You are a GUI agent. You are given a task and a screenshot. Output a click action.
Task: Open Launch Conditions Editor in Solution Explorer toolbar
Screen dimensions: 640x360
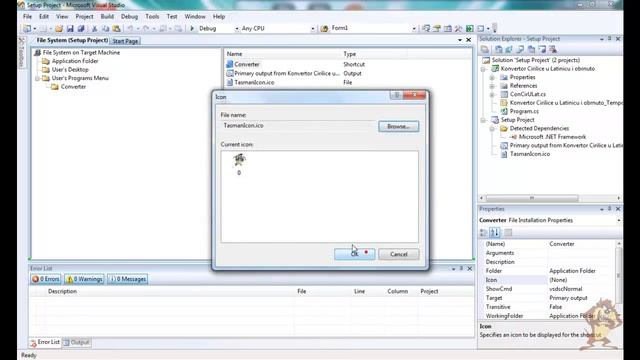[553, 49]
